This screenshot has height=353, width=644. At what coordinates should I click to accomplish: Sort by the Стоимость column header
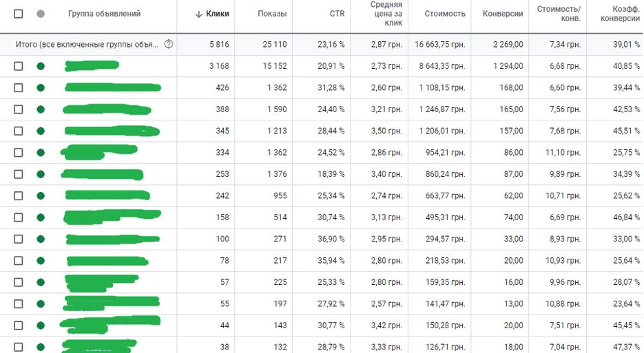(x=444, y=14)
